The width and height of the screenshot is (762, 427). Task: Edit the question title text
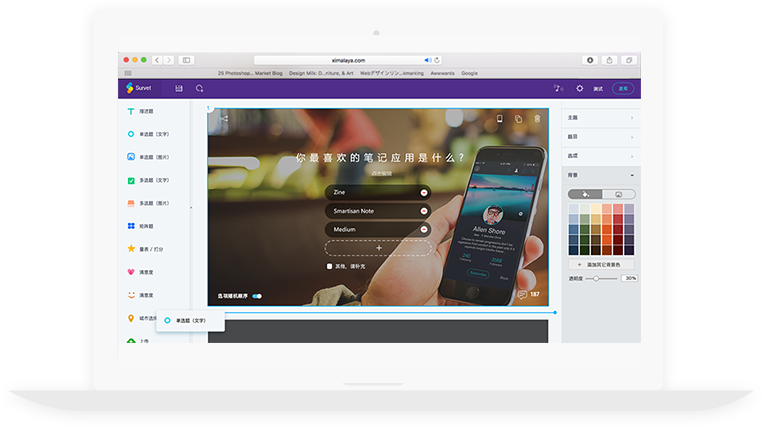[380, 158]
